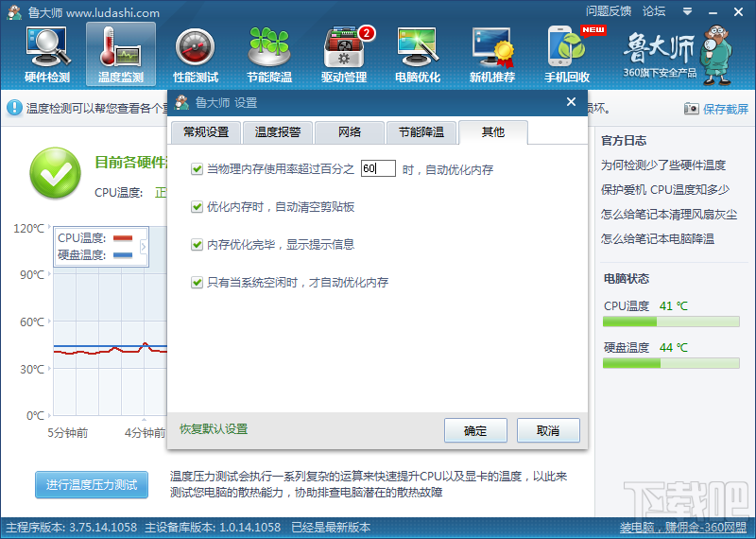Click camera icon beside 保存截屏

tap(691, 109)
